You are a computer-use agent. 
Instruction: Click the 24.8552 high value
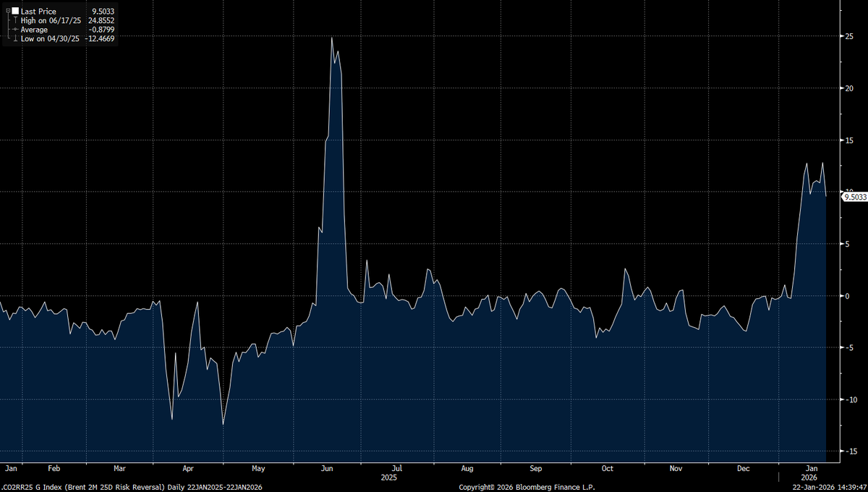pos(101,20)
